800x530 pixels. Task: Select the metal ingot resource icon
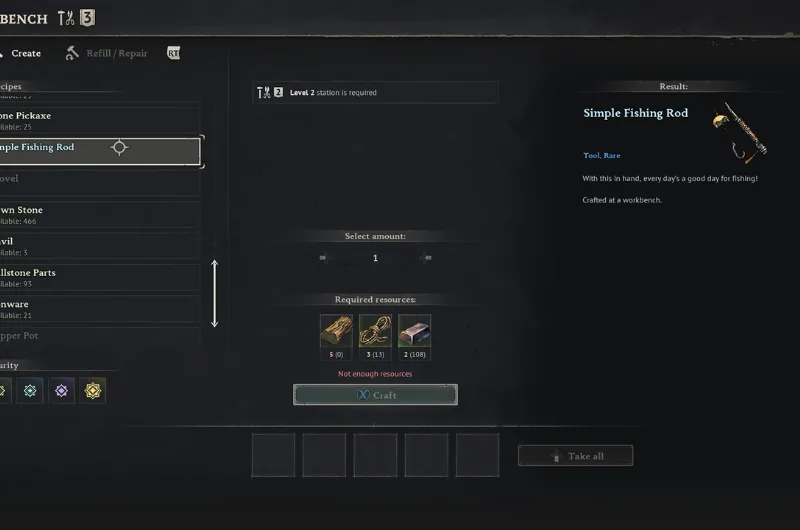pos(414,331)
